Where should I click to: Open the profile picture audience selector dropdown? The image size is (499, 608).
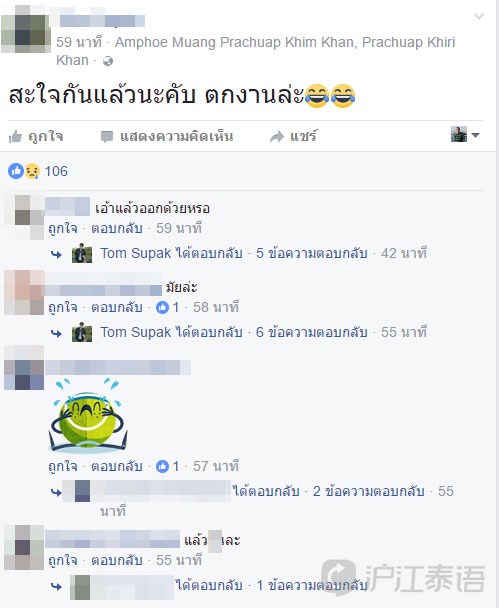point(465,135)
